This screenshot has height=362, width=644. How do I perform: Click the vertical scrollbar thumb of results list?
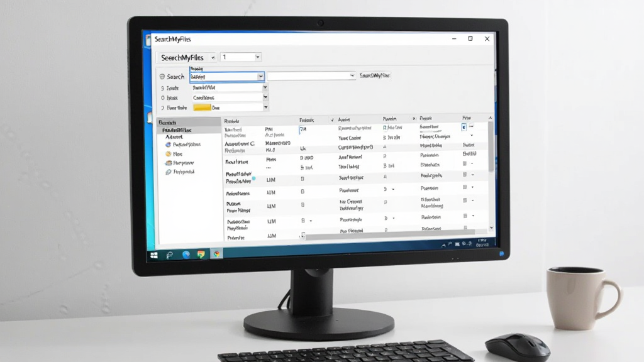[x=491, y=146]
